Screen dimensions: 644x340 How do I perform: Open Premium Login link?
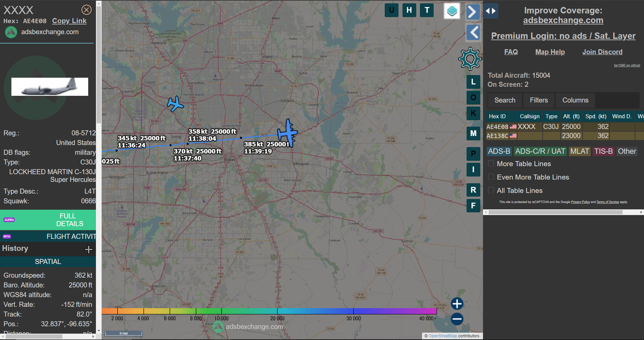tap(563, 36)
